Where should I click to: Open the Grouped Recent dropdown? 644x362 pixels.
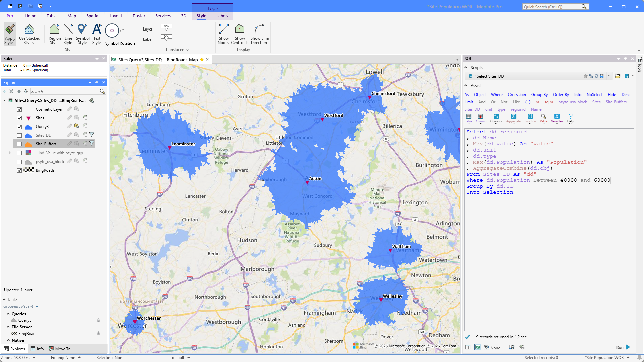37,307
